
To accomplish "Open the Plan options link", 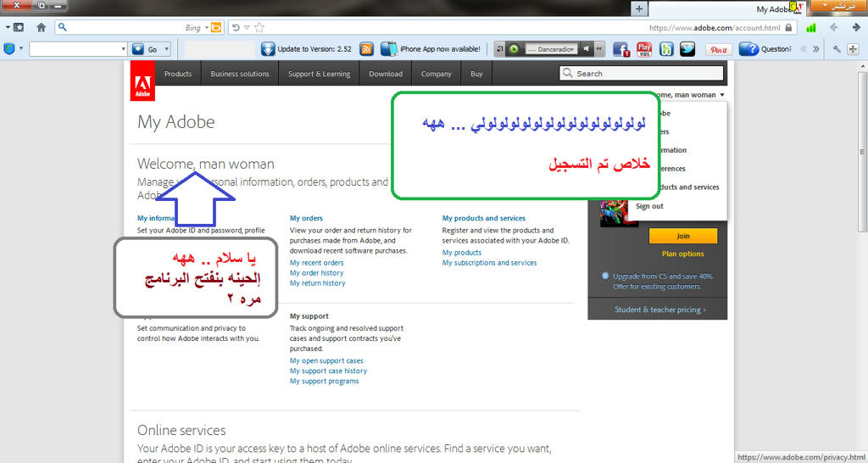I will click(x=683, y=254).
